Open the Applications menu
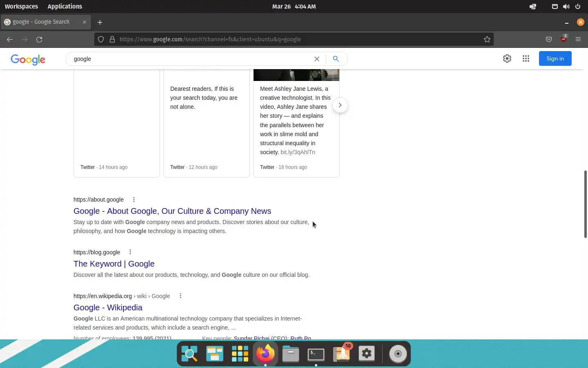The image size is (588, 368). click(65, 7)
